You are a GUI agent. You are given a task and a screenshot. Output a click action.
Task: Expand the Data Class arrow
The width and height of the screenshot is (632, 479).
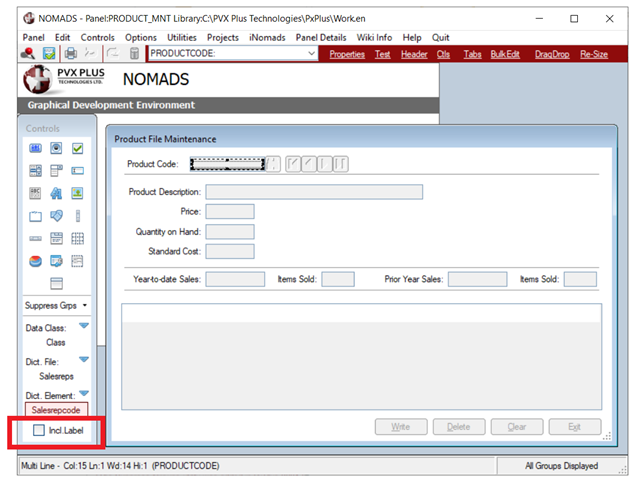84,326
